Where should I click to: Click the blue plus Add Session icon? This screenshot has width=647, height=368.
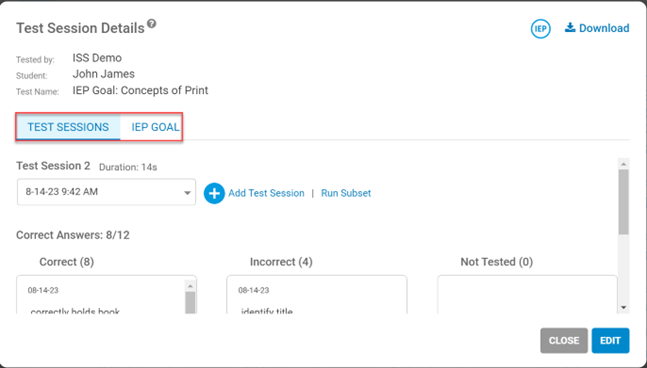[214, 193]
